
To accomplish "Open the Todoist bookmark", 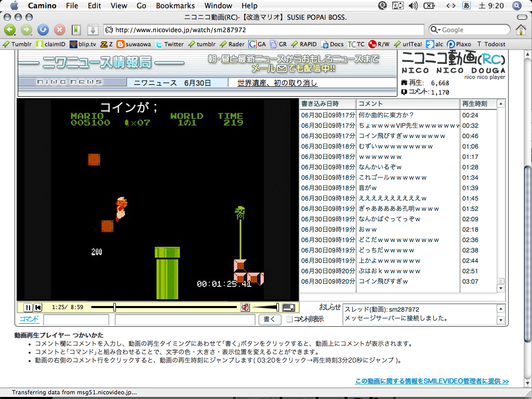I will point(491,44).
